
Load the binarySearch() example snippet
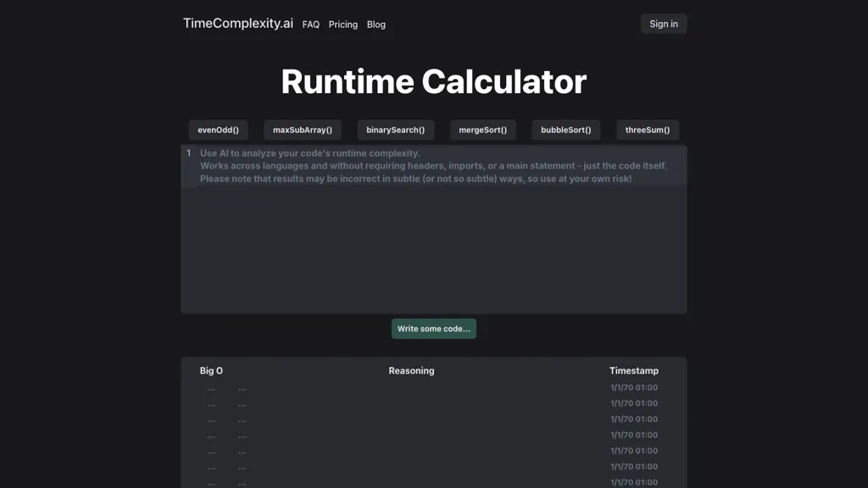pos(395,130)
